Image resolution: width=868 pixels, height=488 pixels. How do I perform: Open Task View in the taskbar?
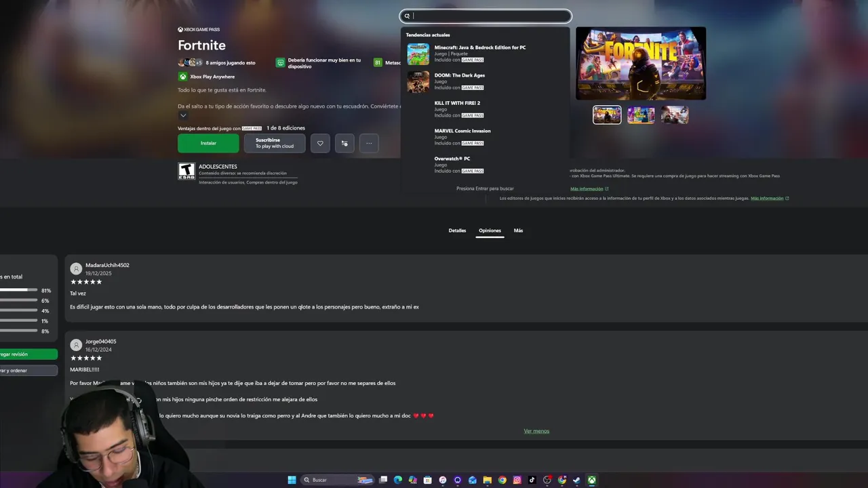point(383,480)
